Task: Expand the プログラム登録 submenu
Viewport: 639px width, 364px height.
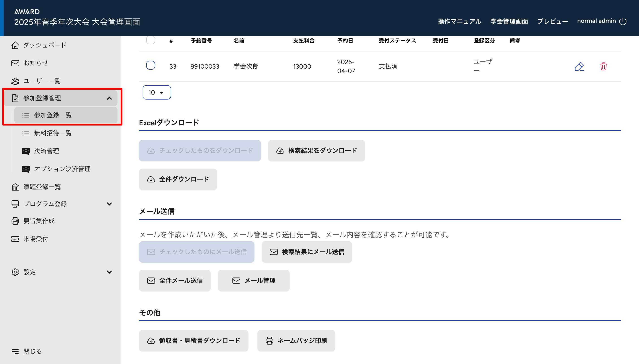Action: tap(109, 204)
